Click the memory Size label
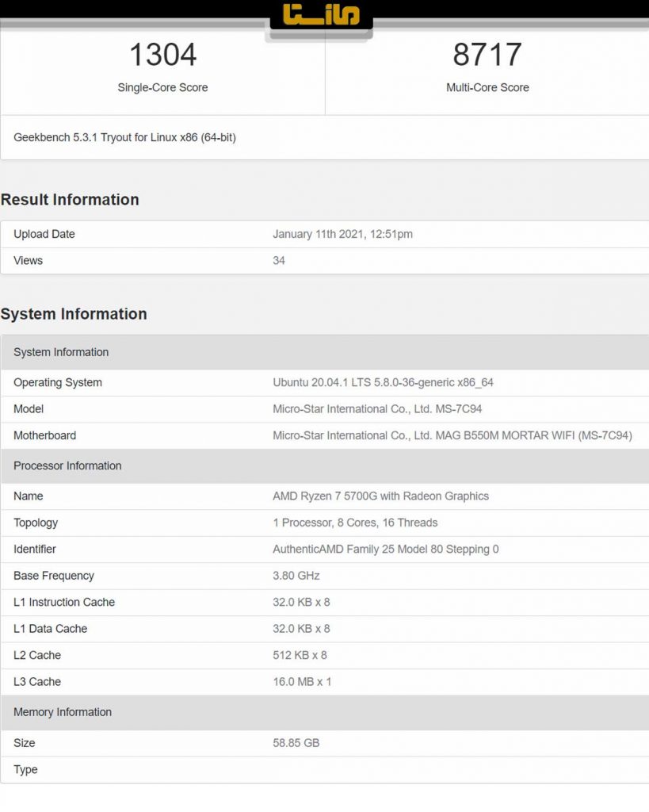This screenshot has width=649, height=812. 25,743
